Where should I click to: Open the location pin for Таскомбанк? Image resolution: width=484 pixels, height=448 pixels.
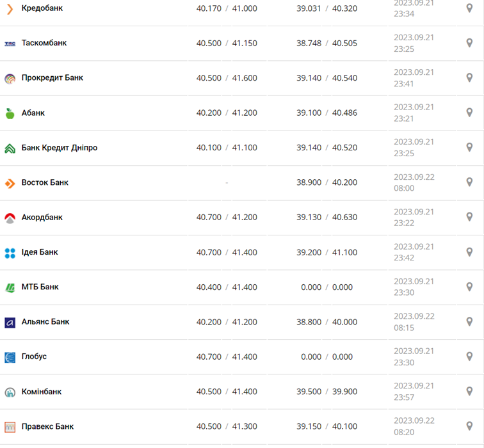pyautogui.click(x=469, y=43)
